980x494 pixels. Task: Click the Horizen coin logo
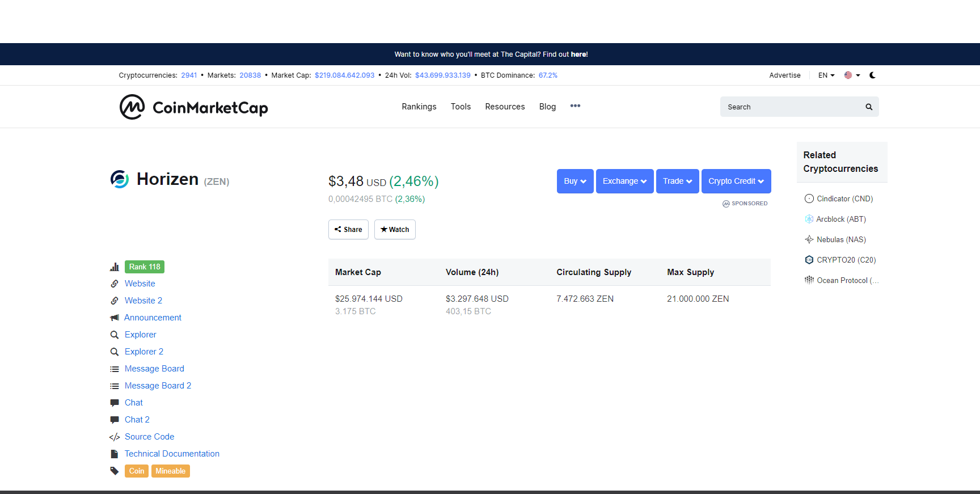(x=120, y=179)
